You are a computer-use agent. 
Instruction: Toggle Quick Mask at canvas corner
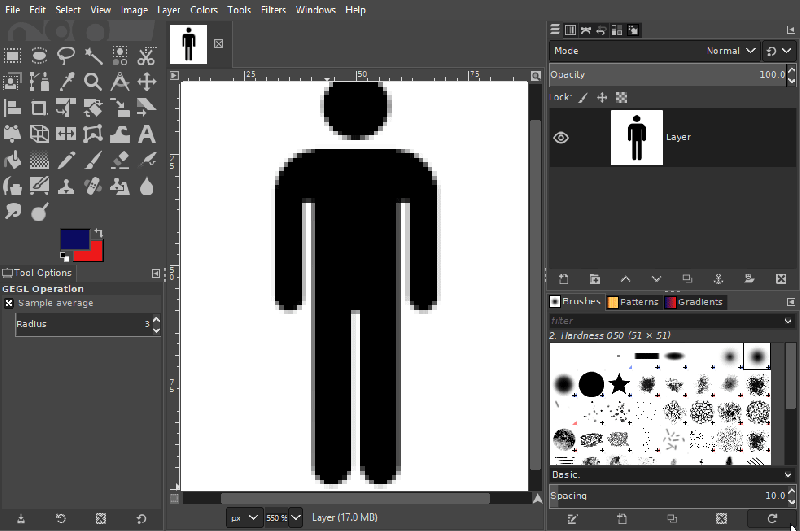point(174,498)
